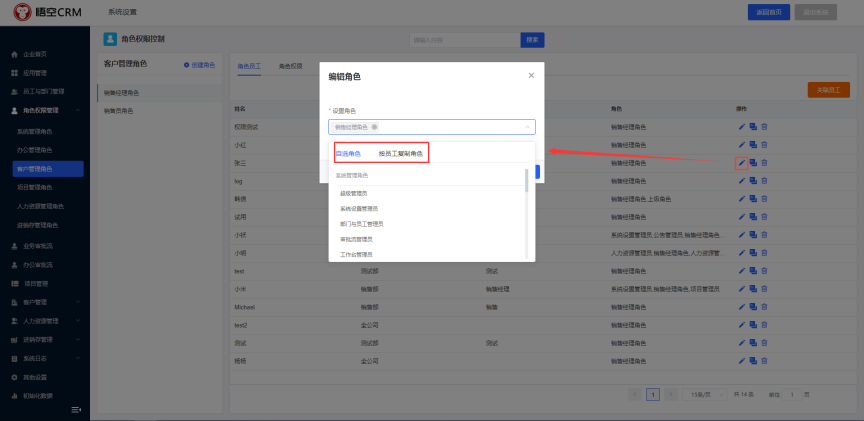Click the edit pencil in the 小米 row
The width and height of the screenshot is (864, 421).
[742, 289]
